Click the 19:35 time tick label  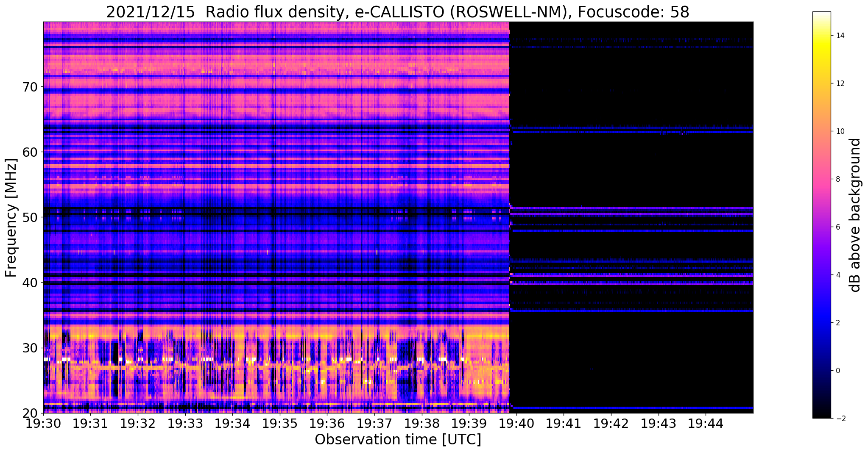coord(280,423)
